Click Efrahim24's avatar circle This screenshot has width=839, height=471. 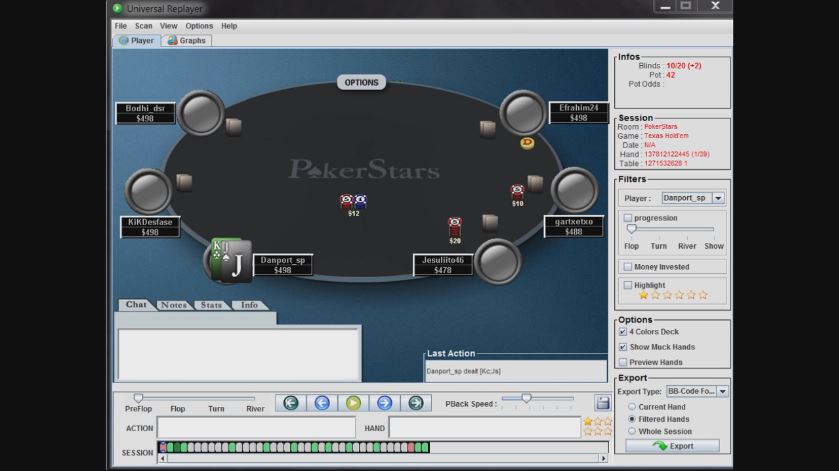523,113
